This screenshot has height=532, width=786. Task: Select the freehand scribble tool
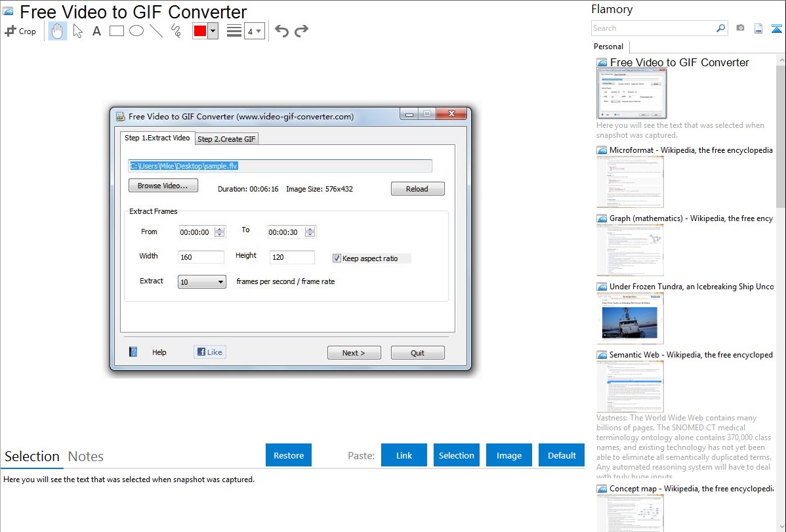(176, 31)
